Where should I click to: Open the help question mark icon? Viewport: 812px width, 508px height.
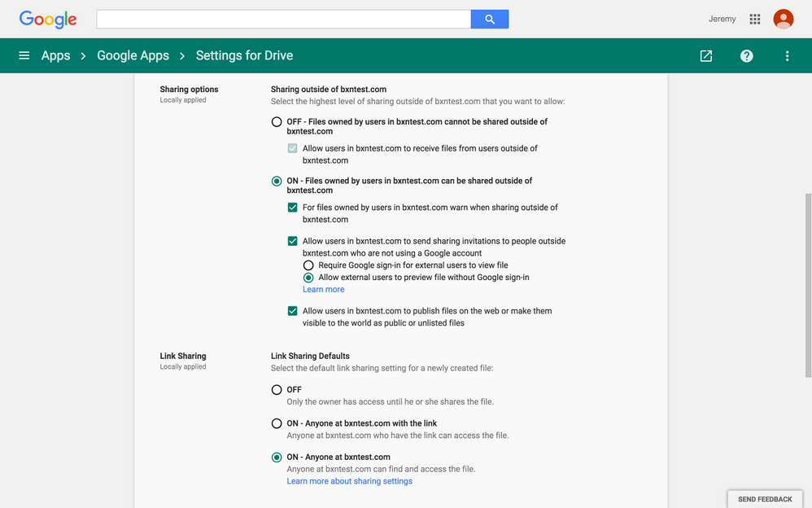point(746,55)
